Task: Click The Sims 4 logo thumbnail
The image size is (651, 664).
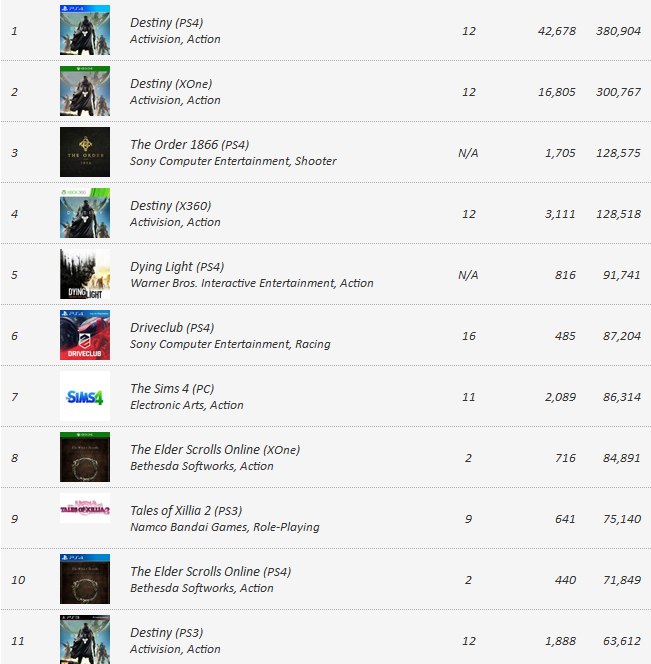Action: click(85, 396)
